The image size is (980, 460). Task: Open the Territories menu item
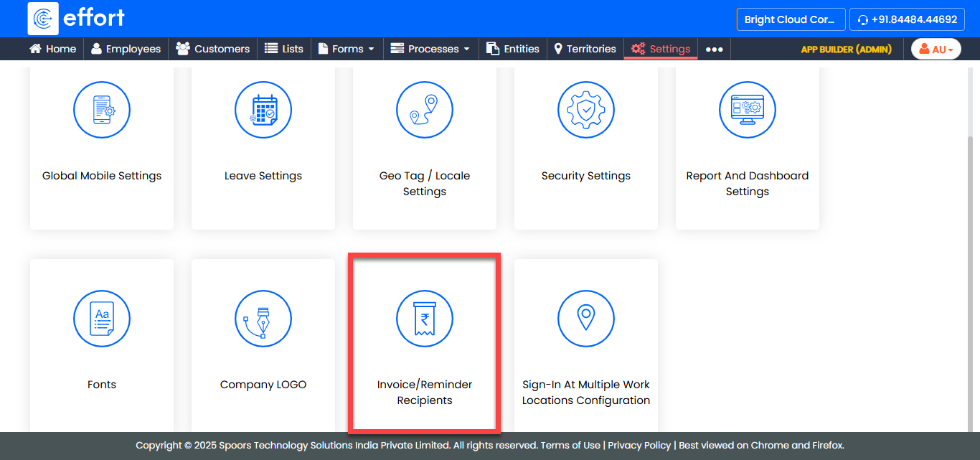(x=584, y=49)
